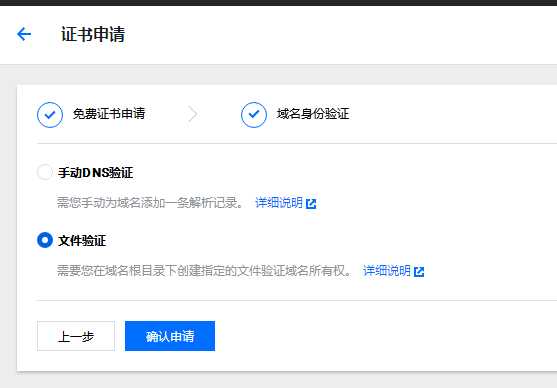557x388 pixels.
Task: Click external-link icon beside DNS 详细说明
Action: coord(311,204)
